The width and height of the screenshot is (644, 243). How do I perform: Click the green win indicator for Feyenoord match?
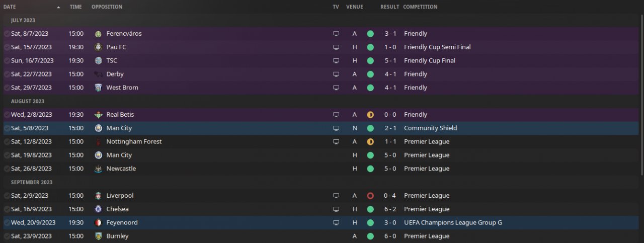click(x=370, y=223)
